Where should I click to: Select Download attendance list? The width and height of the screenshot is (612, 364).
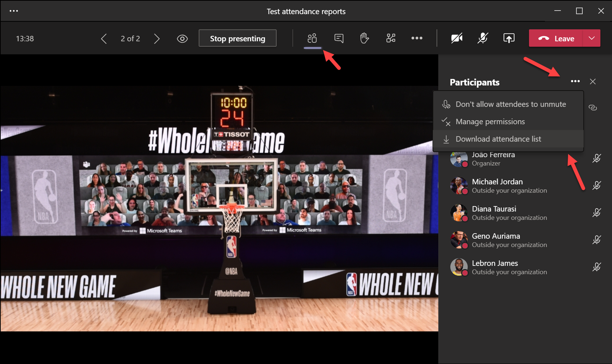(x=498, y=139)
